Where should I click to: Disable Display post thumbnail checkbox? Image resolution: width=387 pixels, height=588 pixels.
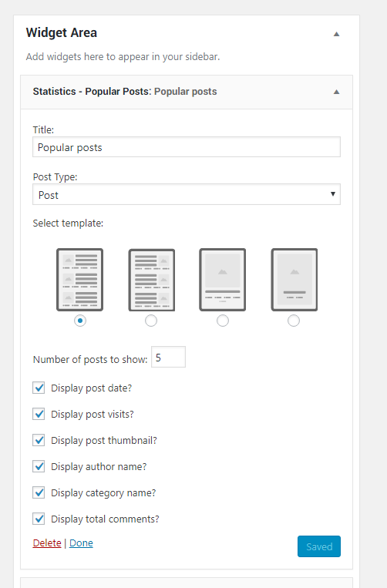pos(39,440)
